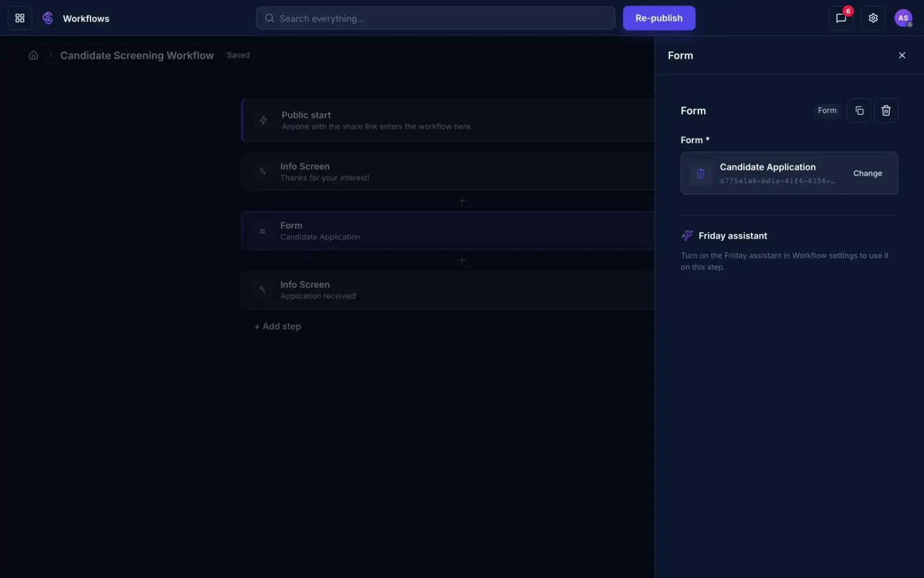This screenshot has width=924, height=578.
Task: Go to home via breadcrumb icon
Action: coord(33,55)
